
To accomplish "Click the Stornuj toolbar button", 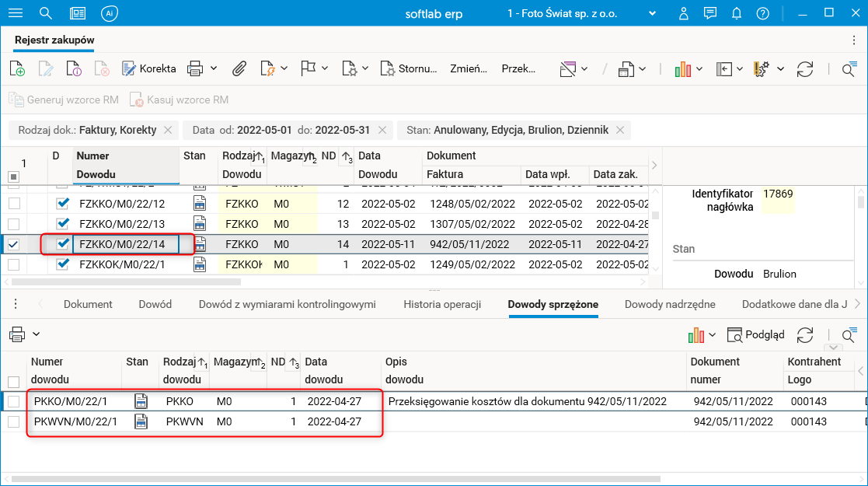I will click(x=409, y=68).
